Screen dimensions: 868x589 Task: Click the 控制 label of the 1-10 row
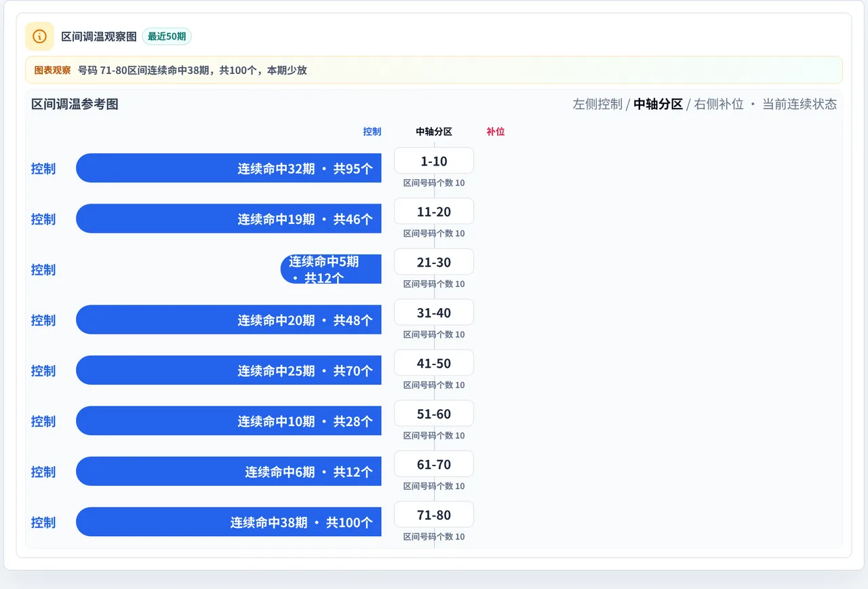[43, 168]
